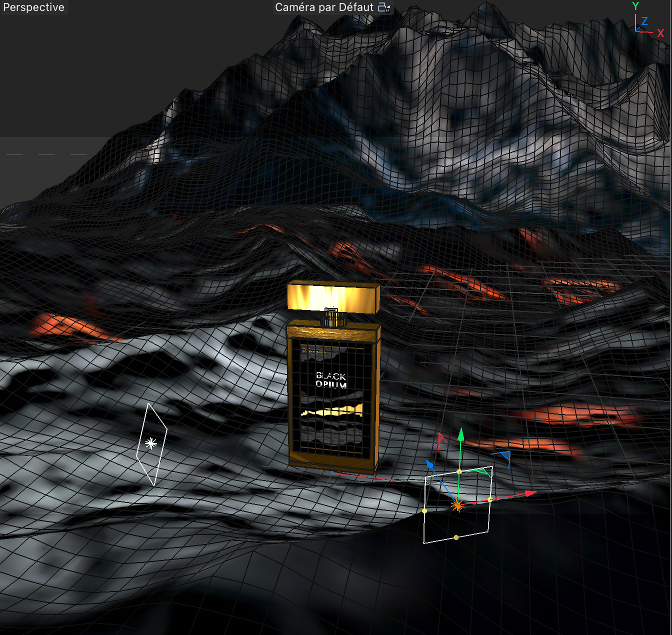
Task: Click the camera icon beside Caméra par Défaut
Action: pyautogui.click(x=384, y=7)
